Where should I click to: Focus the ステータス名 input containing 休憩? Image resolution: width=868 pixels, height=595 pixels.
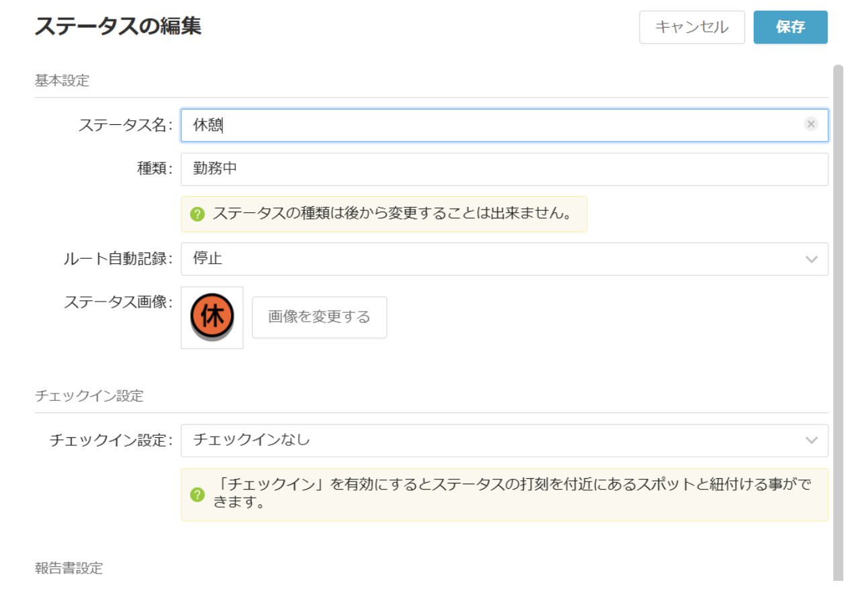pos(505,126)
